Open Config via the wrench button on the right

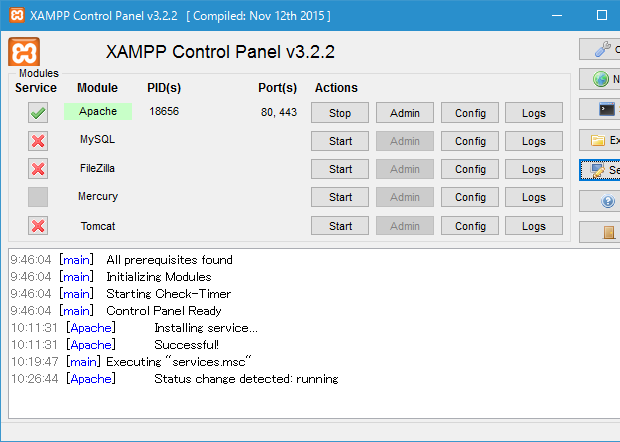click(x=600, y=49)
